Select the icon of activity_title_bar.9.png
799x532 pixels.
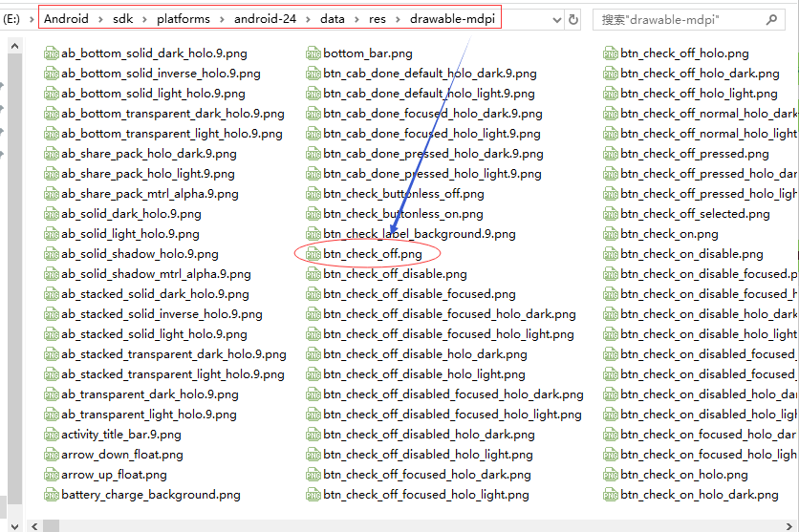point(52,435)
